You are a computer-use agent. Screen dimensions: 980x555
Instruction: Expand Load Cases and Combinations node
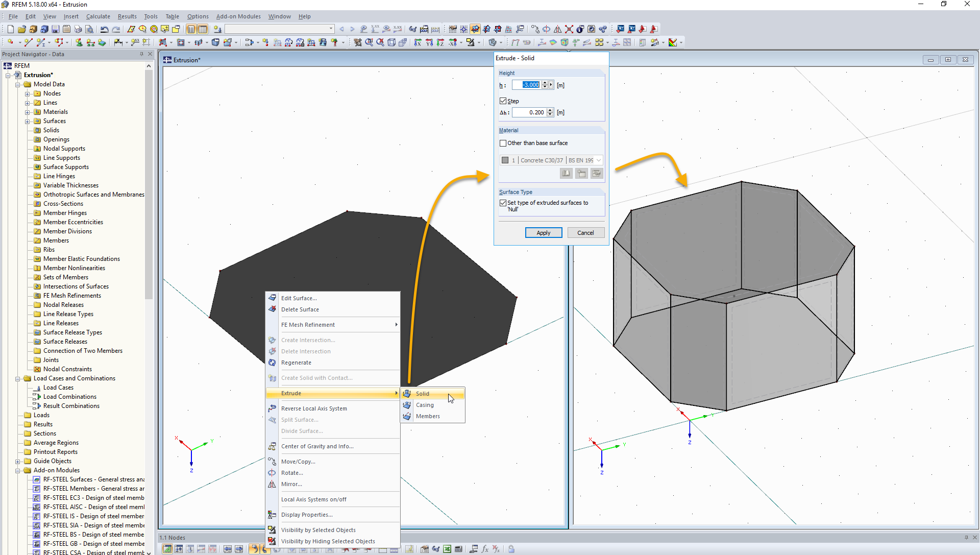click(18, 378)
